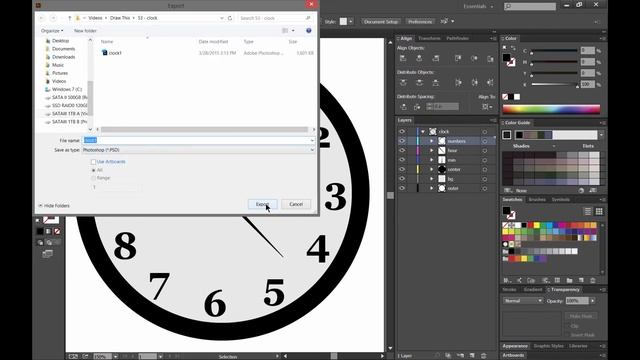
Task: Hide the hour sublayer
Action: tap(402, 150)
